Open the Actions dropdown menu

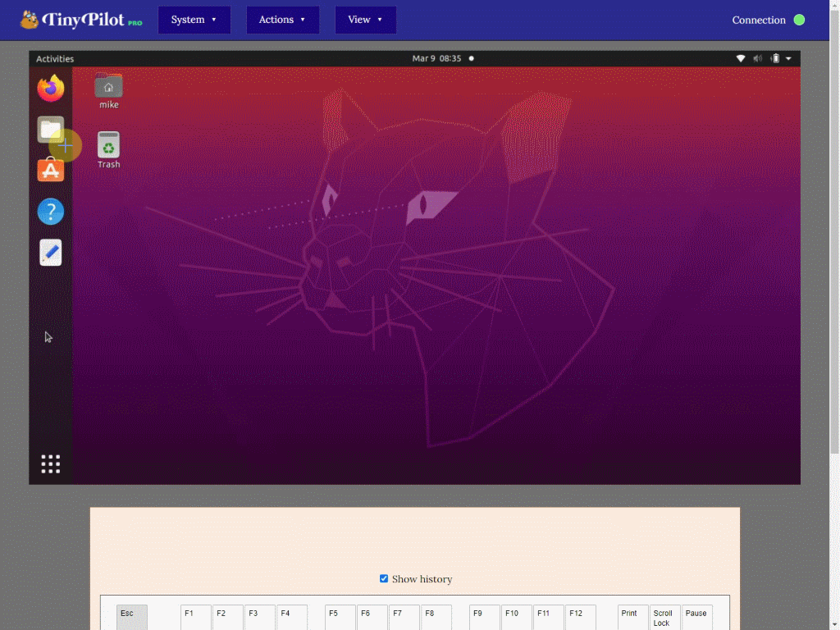point(282,20)
